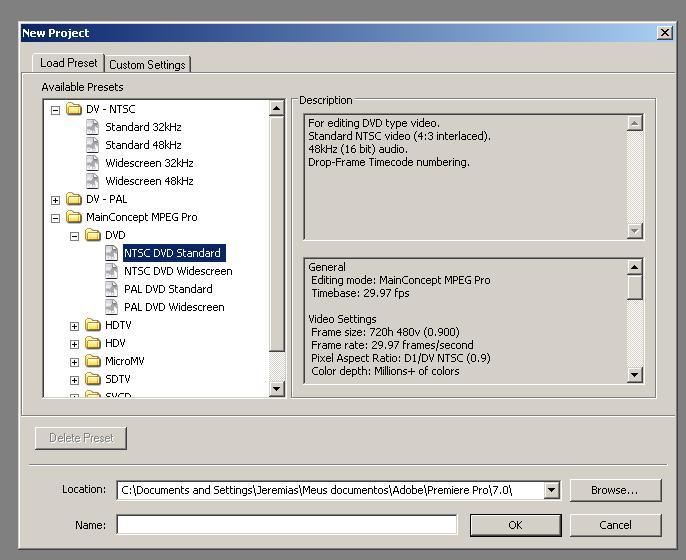This screenshot has width=686, height=560.
Task: Click the DVD folder icon
Action: [x=93, y=235]
